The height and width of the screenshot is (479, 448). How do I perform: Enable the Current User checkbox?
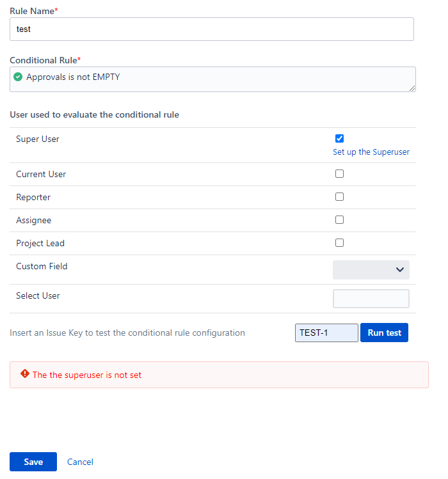coord(339,173)
